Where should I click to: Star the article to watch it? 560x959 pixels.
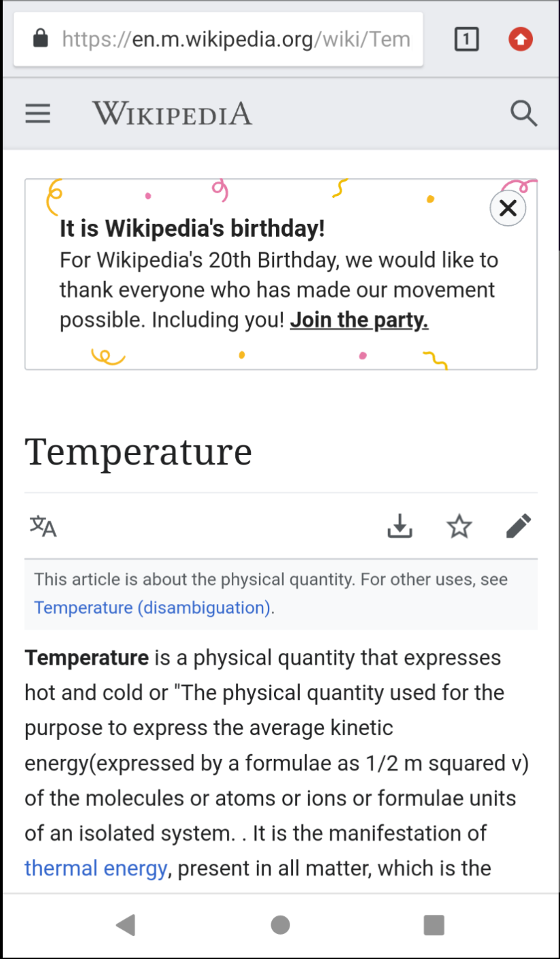pyautogui.click(x=459, y=526)
